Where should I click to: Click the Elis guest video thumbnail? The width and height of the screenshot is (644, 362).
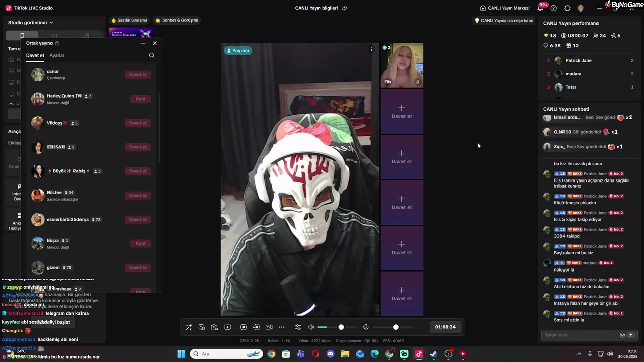click(x=401, y=65)
